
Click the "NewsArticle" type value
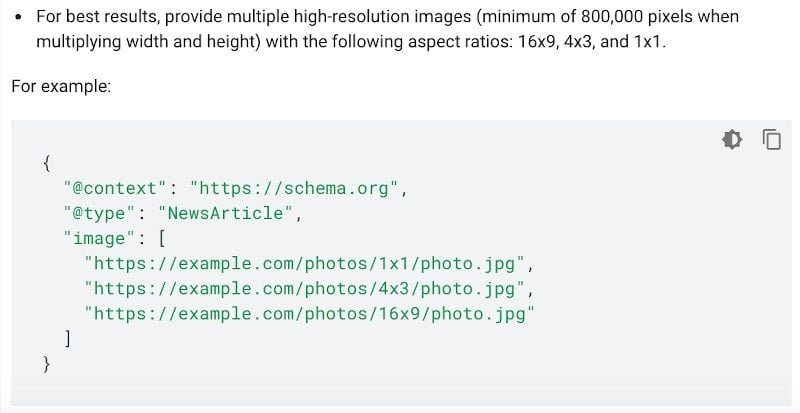coord(225,213)
